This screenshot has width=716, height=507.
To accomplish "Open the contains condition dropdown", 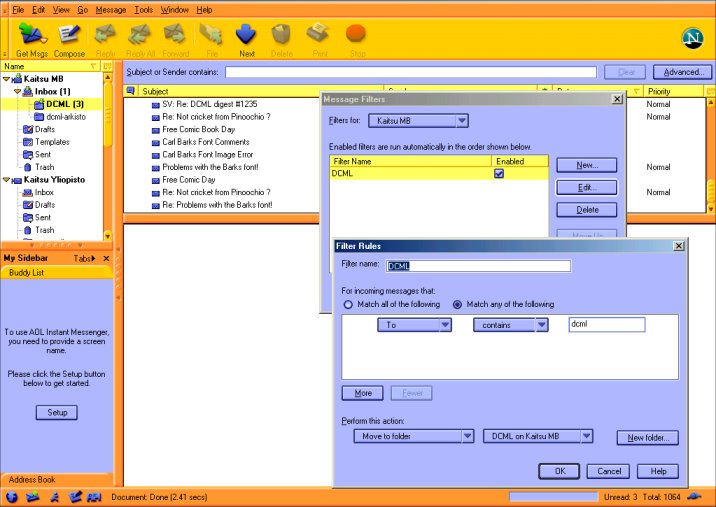I will pyautogui.click(x=511, y=325).
